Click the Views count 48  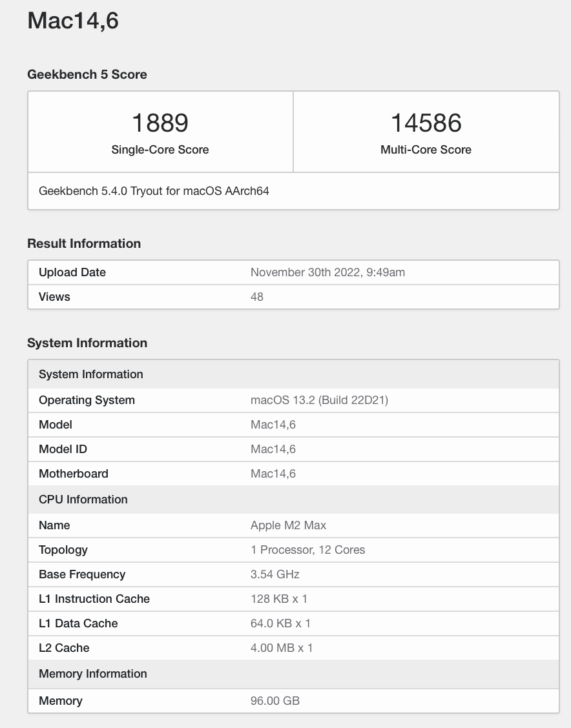click(x=257, y=297)
